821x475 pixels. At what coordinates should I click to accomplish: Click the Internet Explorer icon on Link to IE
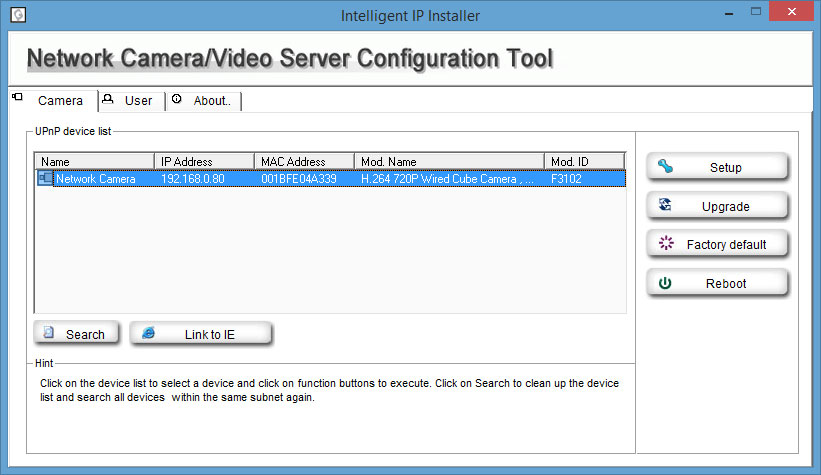149,333
